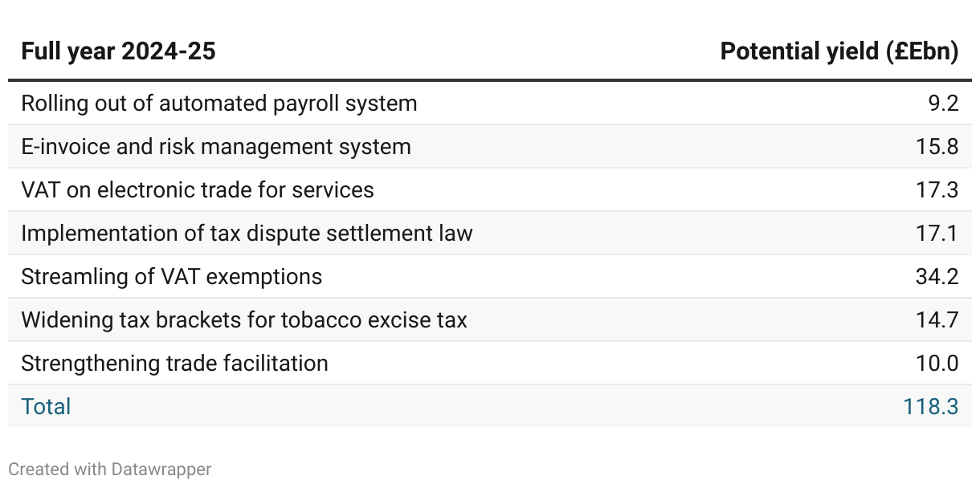The image size is (980, 488).
Task: Click "Implementation of tax dispute settlement law" label
Action: (247, 234)
